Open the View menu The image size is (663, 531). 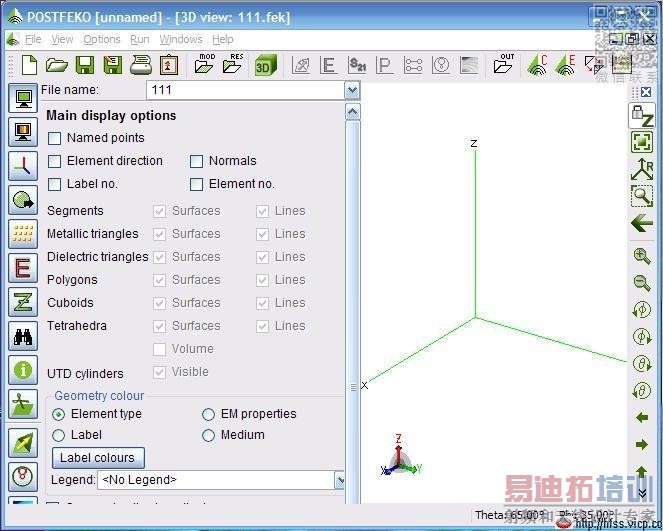[x=62, y=39]
